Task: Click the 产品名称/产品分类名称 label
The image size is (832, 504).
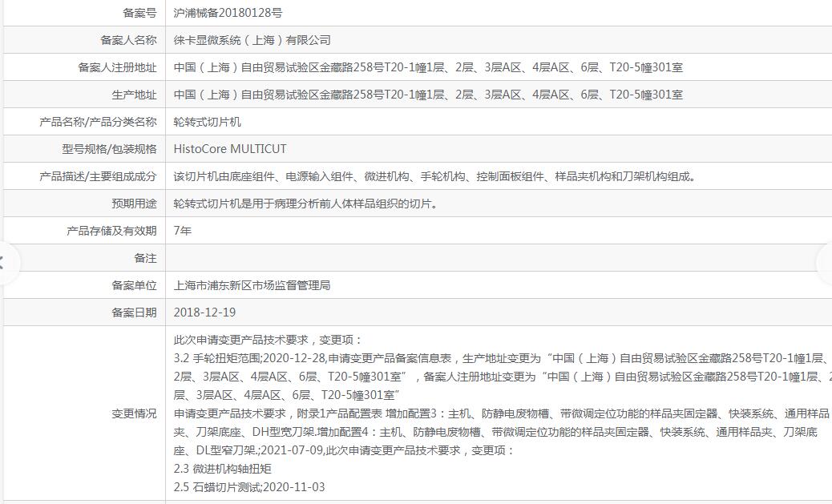Action: point(98,122)
